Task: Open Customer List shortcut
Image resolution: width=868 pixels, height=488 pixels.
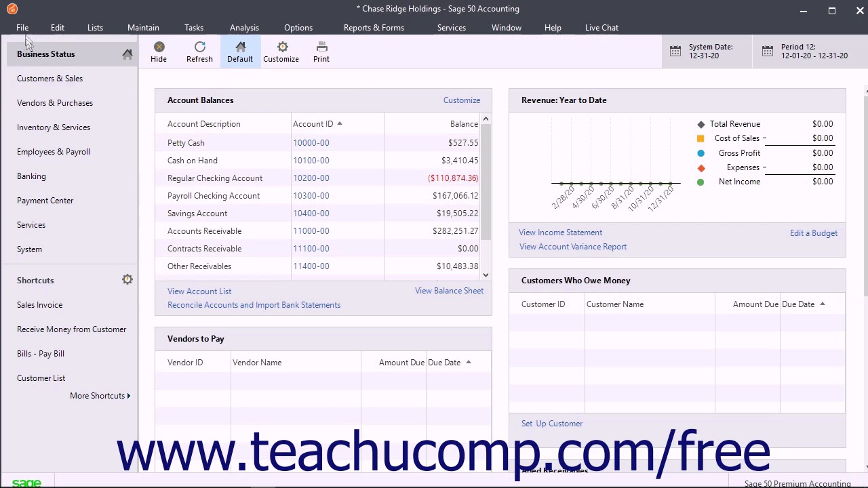Action: click(41, 378)
